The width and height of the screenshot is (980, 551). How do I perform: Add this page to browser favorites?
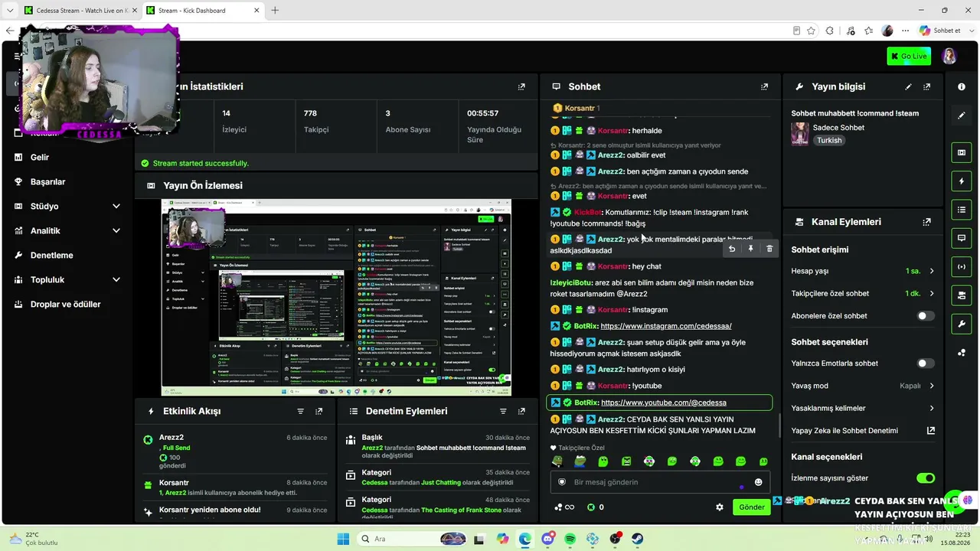(811, 31)
